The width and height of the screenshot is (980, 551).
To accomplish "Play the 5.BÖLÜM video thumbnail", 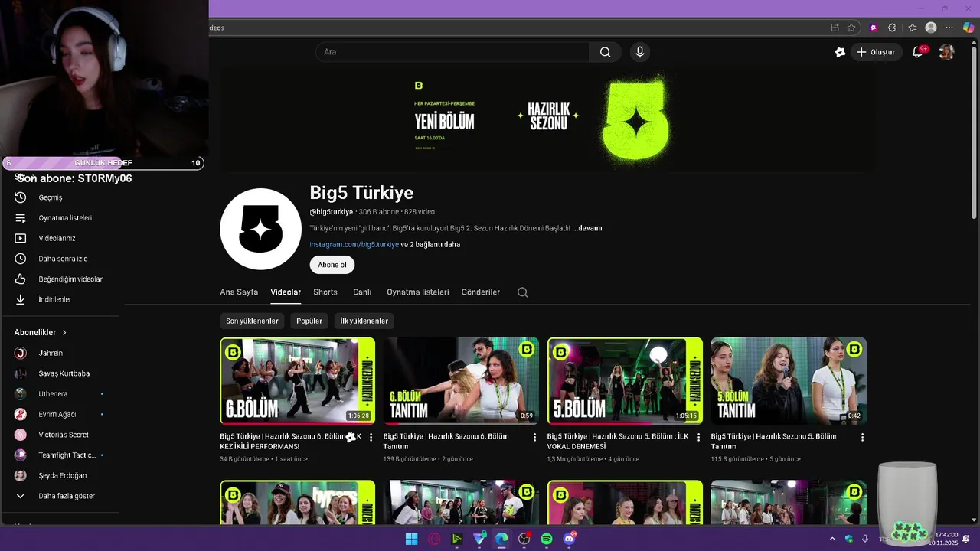I will 625,381.
